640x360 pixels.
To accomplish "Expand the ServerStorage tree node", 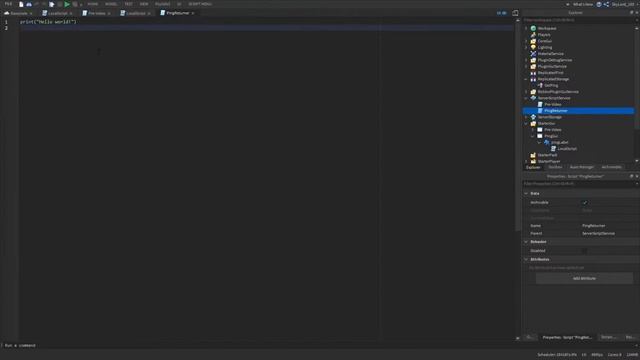I will click(526, 117).
